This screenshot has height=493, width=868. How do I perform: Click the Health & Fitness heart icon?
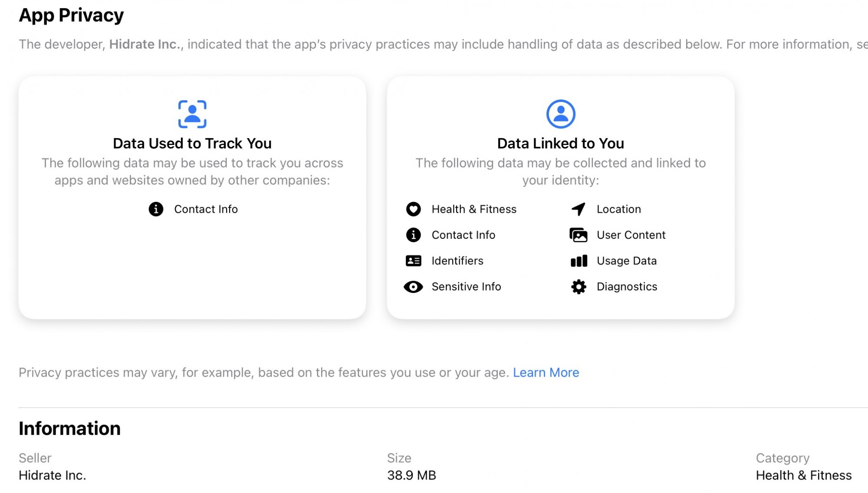[413, 209]
